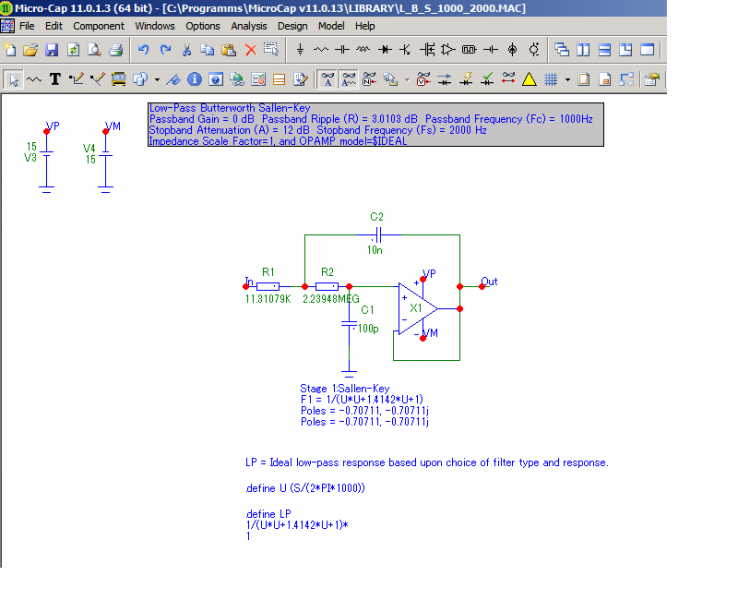Open the Design menu
This screenshot has height=600, width=738.
[x=293, y=25]
